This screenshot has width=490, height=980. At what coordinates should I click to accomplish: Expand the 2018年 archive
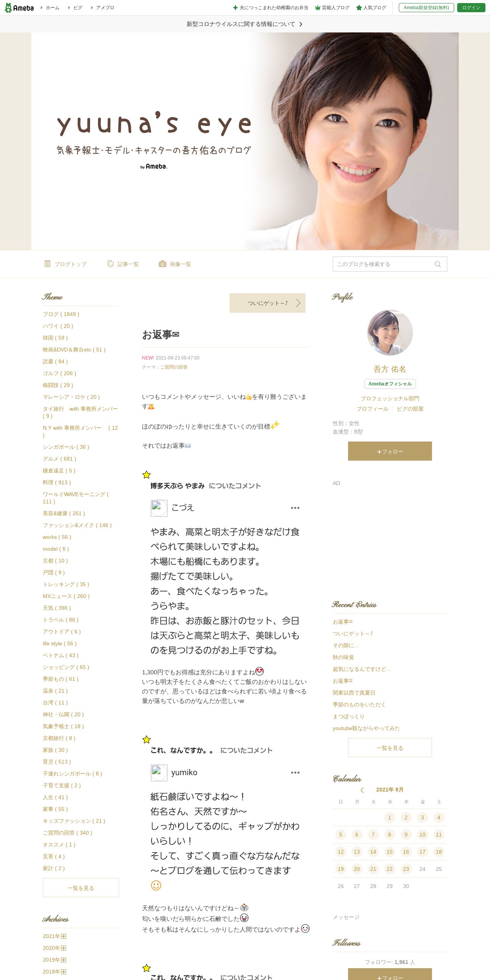[x=63, y=972]
